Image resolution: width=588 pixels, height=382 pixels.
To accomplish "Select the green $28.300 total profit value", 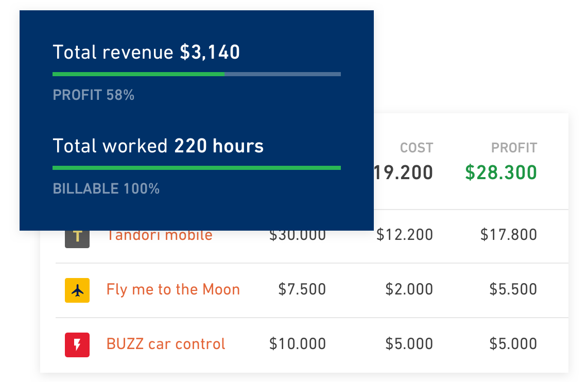I will tap(501, 172).
